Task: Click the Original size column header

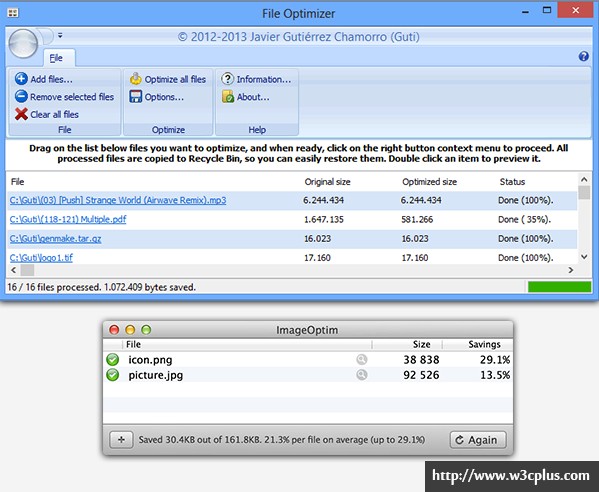Action: click(x=327, y=182)
